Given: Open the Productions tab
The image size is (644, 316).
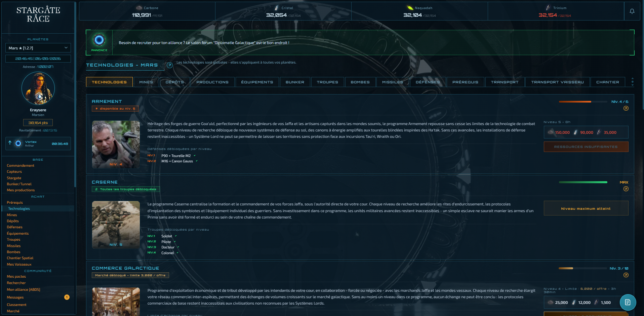Looking at the screenshot, I should 212,82.
